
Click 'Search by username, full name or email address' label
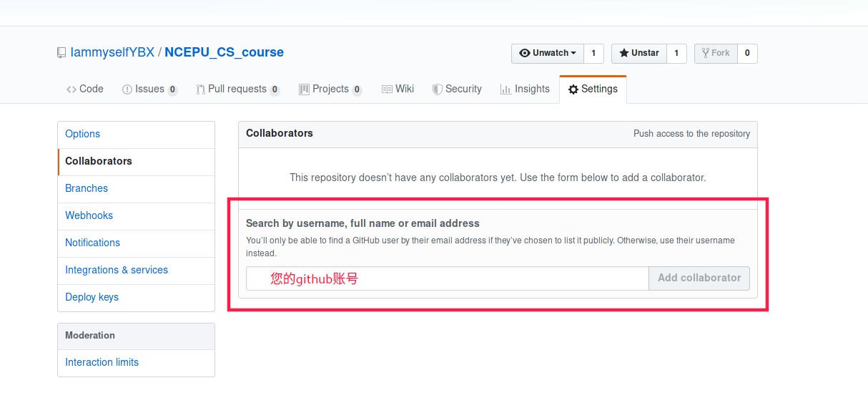[x=363, y=224]
